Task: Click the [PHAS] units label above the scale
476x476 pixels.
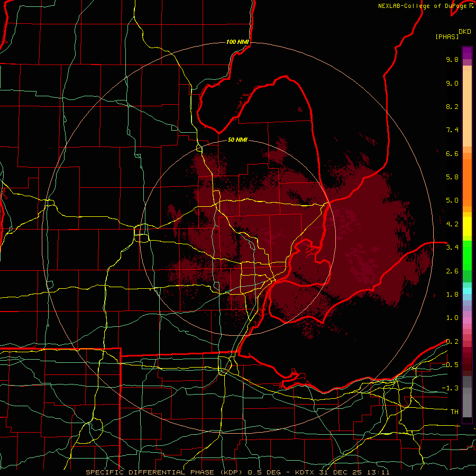Action: (447, 36)
